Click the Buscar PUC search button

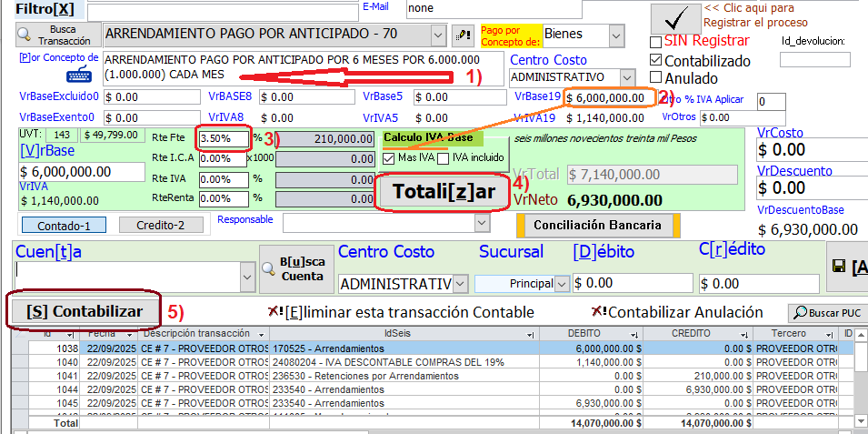[x=823, y=313]
